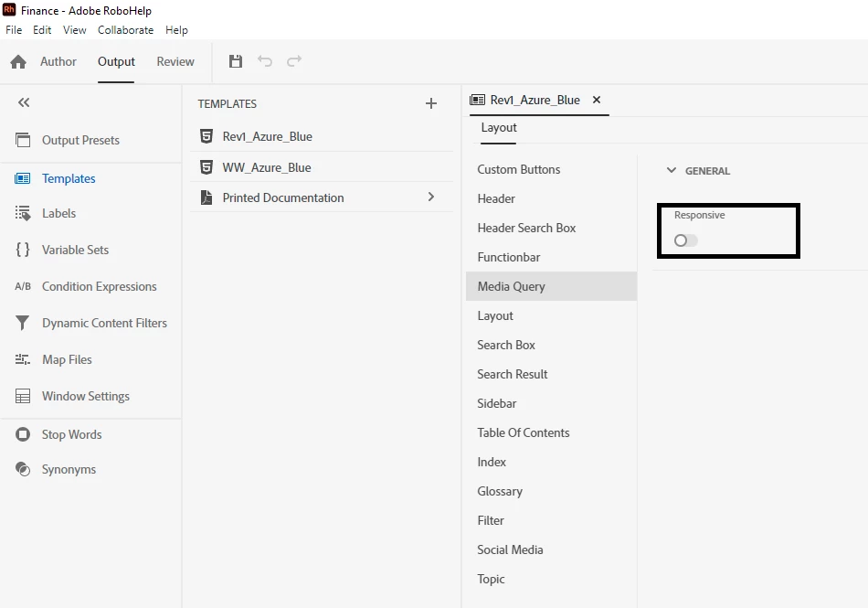Select Rev1_Azure_Blue in templates list
Screen dimensions: 868x608
coord(268,136)
